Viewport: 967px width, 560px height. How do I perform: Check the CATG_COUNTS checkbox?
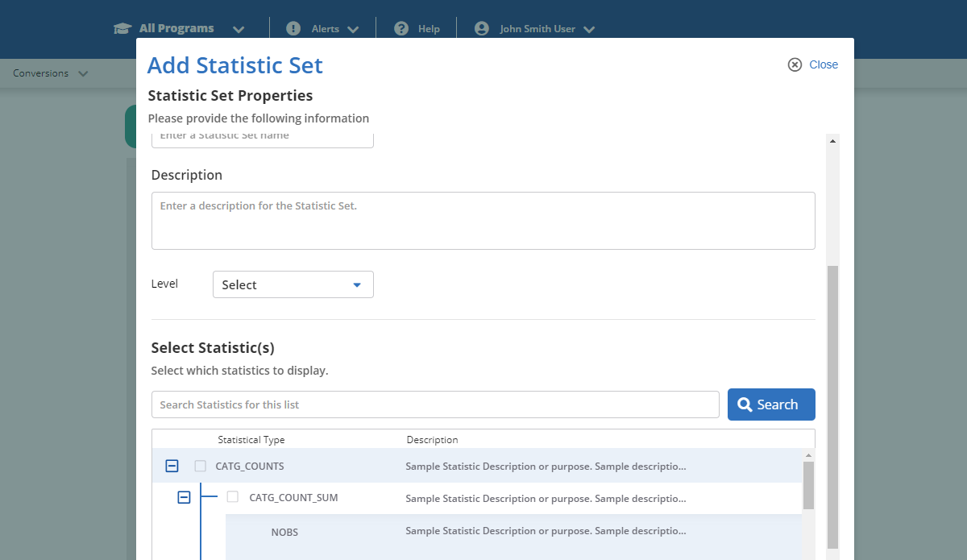pyautogui.click(x=201, y=466)
